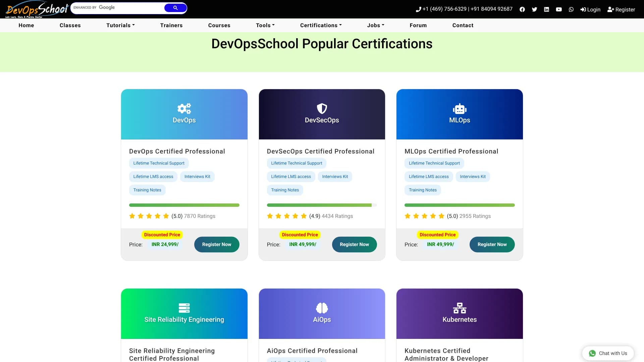Image resolution: width=644 pixels, height=362 pixels.
Task: Open the Classes menu item
Action: pos(70,25)
